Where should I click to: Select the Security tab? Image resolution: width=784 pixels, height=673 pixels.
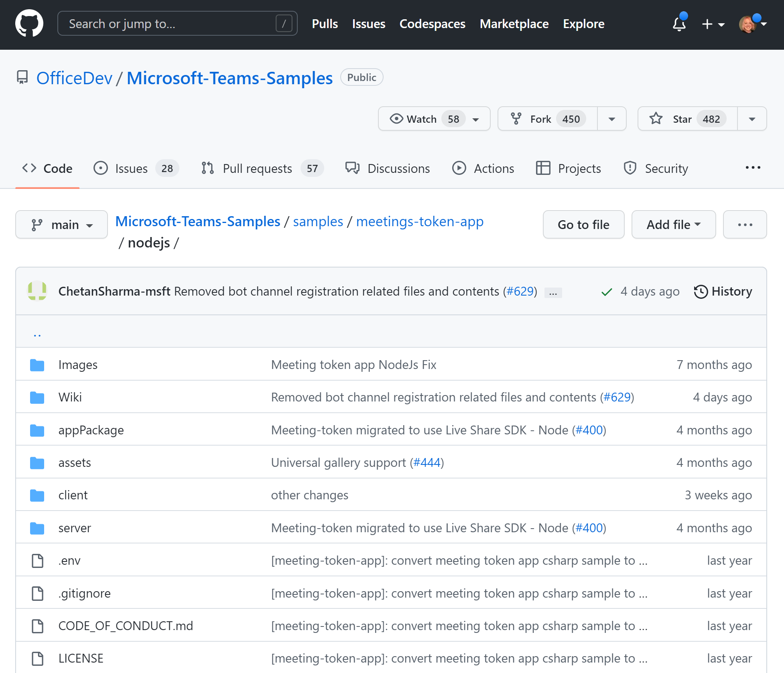click(x=657, y=168)
